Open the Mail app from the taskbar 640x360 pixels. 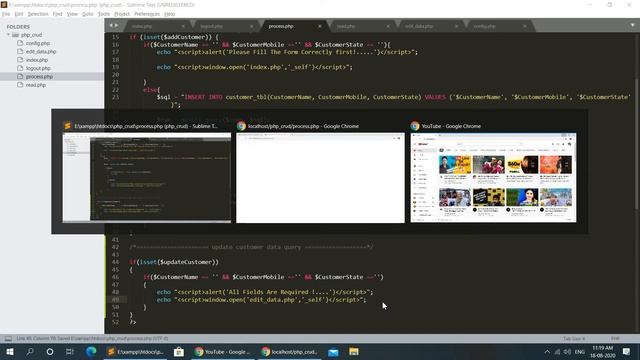pos(333,351)
